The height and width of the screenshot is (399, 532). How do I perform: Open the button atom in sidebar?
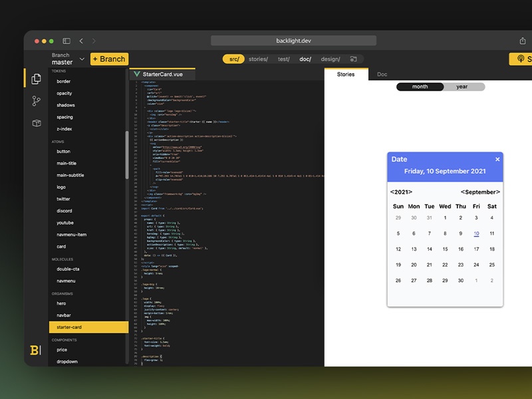point(63,152)
